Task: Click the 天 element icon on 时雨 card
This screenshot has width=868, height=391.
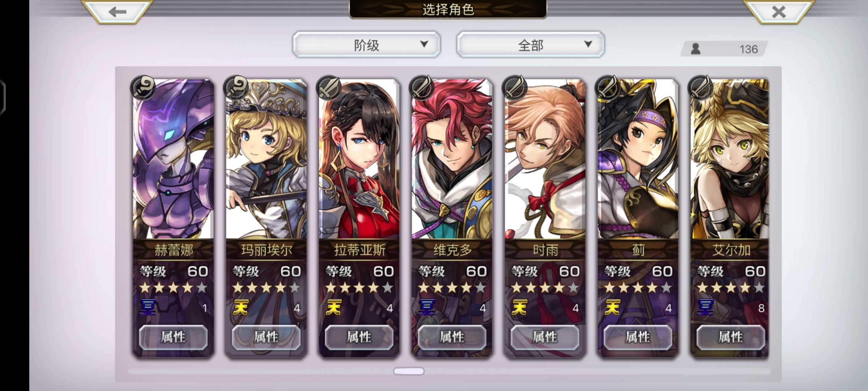Action: tap(519, 308)
